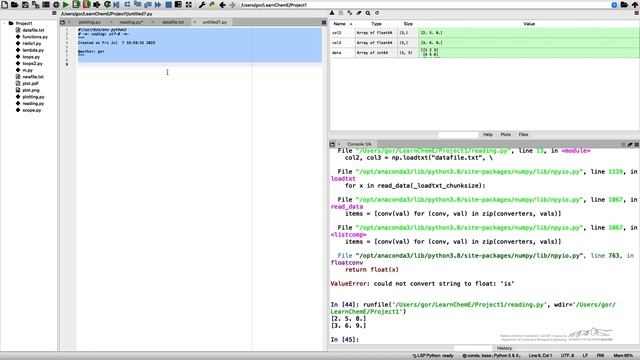Click the UTF-8 encoding status entry

pyautogui.click(x=567, y=356)
